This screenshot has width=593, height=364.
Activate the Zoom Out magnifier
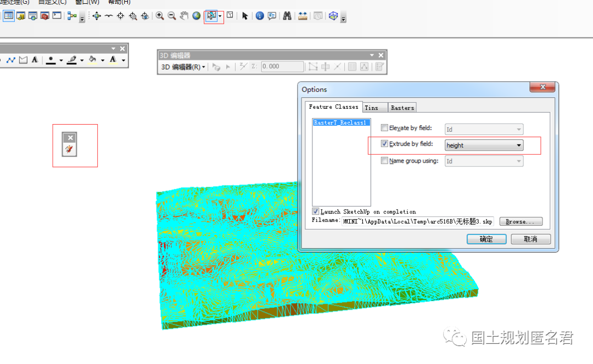172,16
